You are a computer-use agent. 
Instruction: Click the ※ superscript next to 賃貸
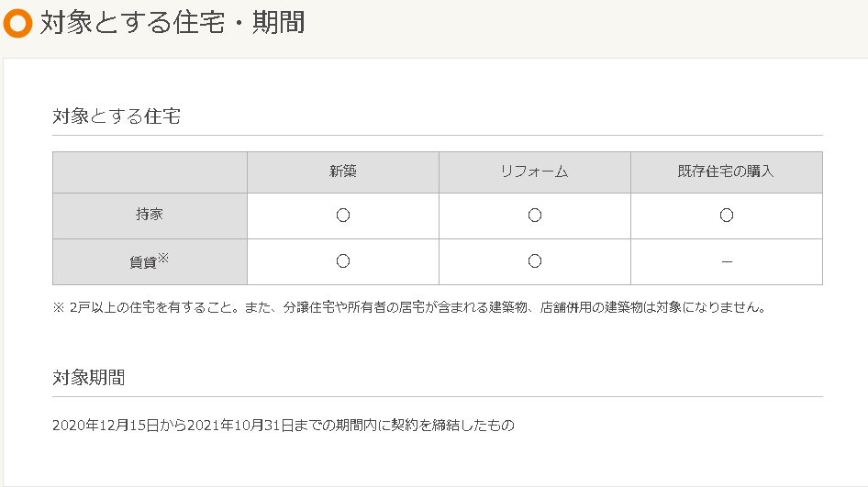pos(163,258)
